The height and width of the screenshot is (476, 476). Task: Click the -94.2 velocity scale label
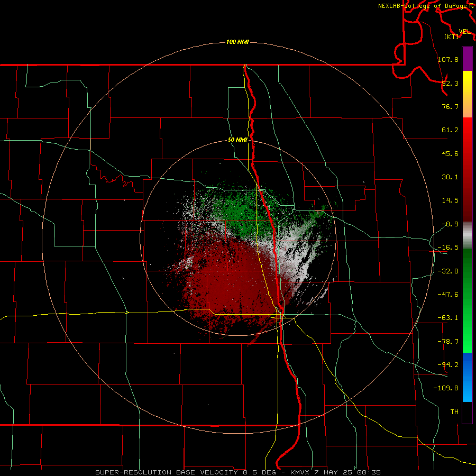pos(448,364)
